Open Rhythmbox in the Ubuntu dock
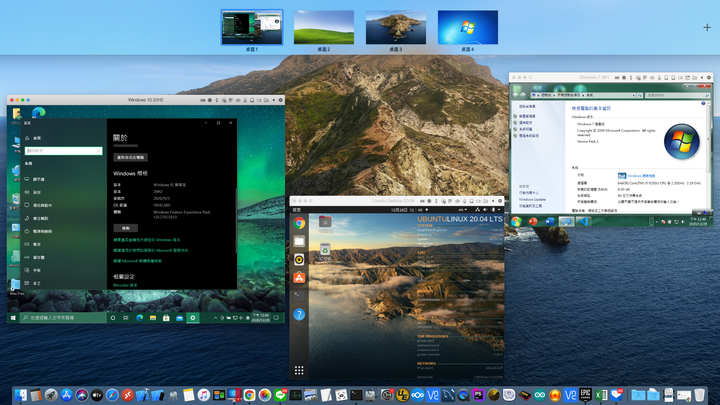Image resolution: width=720 pixels, height=405 pixels. pos(299,259)
